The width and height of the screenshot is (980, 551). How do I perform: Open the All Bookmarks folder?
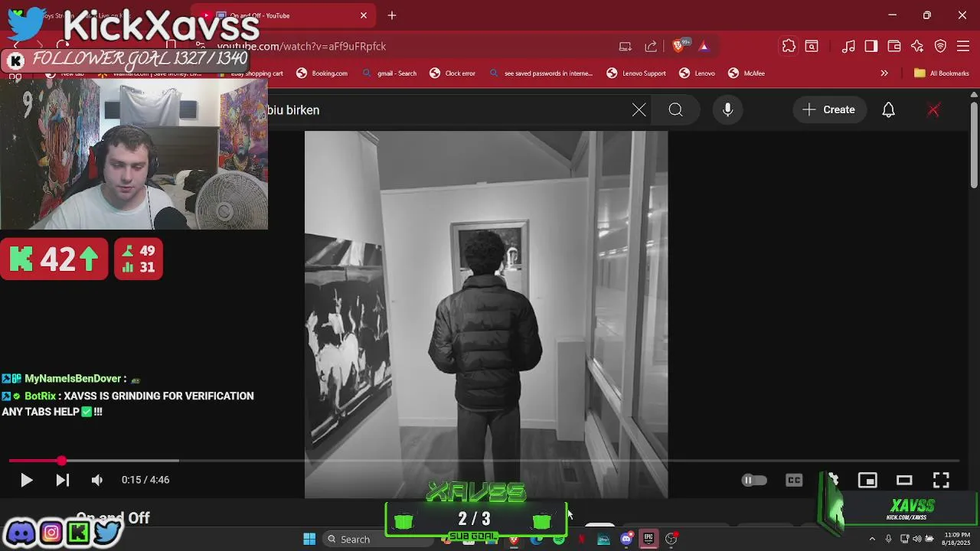point(941,73)
